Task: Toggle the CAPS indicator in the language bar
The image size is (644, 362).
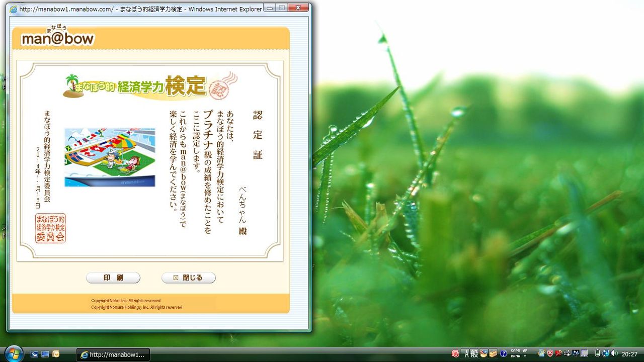Action: (x=515, y=351)
